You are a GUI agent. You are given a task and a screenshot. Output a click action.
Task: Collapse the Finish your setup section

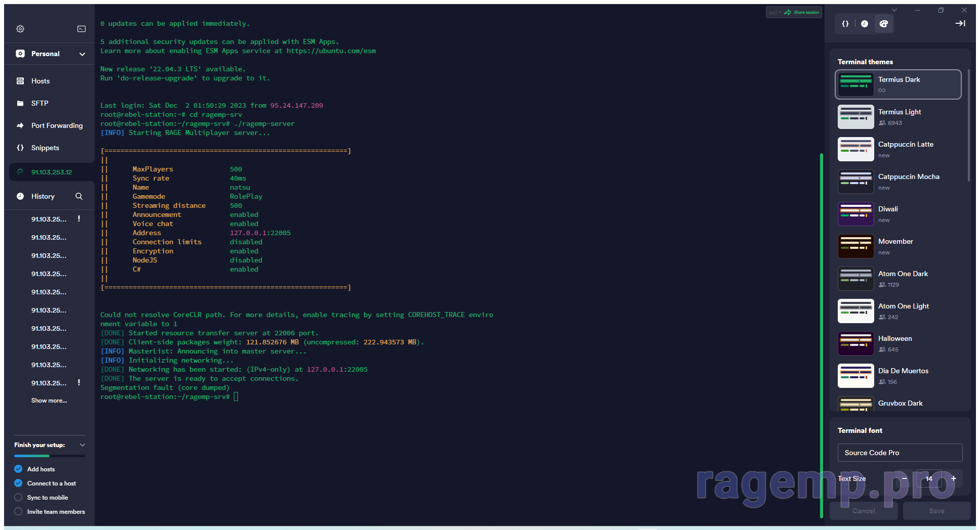point(83,445)
